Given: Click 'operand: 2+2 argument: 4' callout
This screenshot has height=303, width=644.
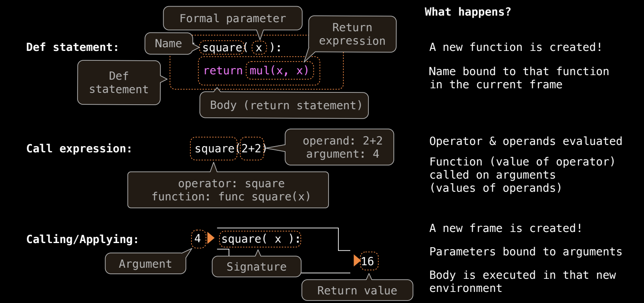Looking at the screenshot, I should (x=339, y=147).
